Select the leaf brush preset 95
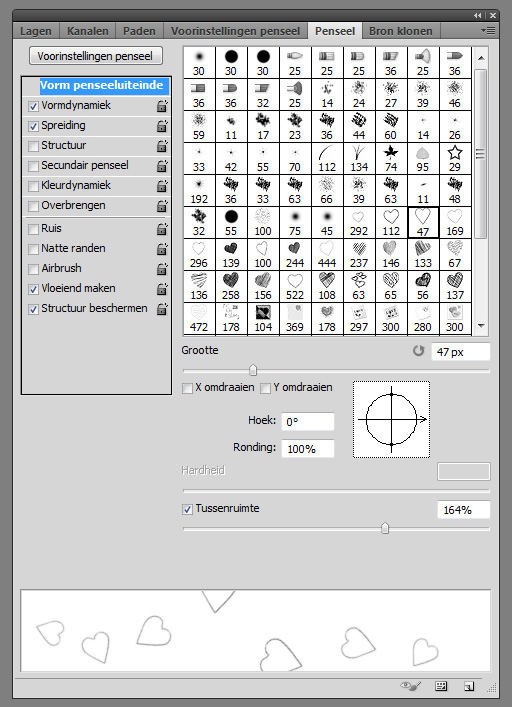The width and height of the screenshot is (512, 707). pos(423,159)
